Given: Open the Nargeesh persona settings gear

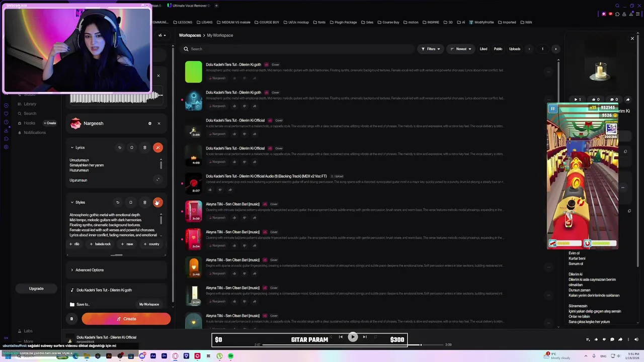Looking at the screenshot, I should 149,123.
